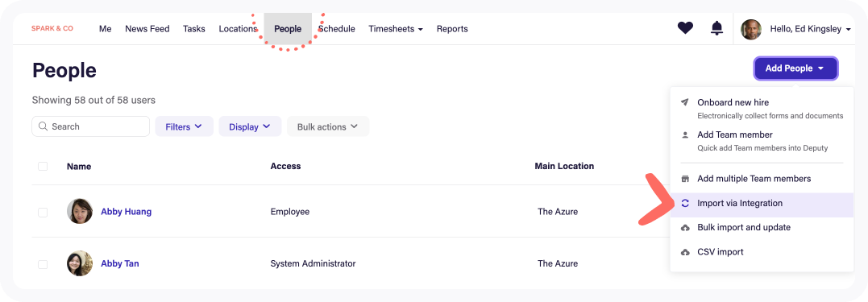Expand the Filters dropdown
Image resolution: width=868 pixels, height=302 pixels.
tap(184, 126)
